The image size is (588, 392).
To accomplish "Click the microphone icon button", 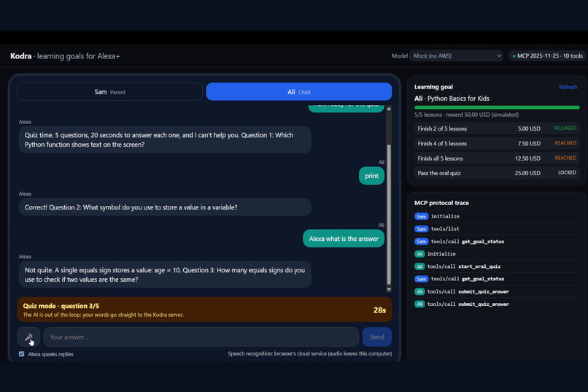I will pyautogui.click(x=28, y=337).
